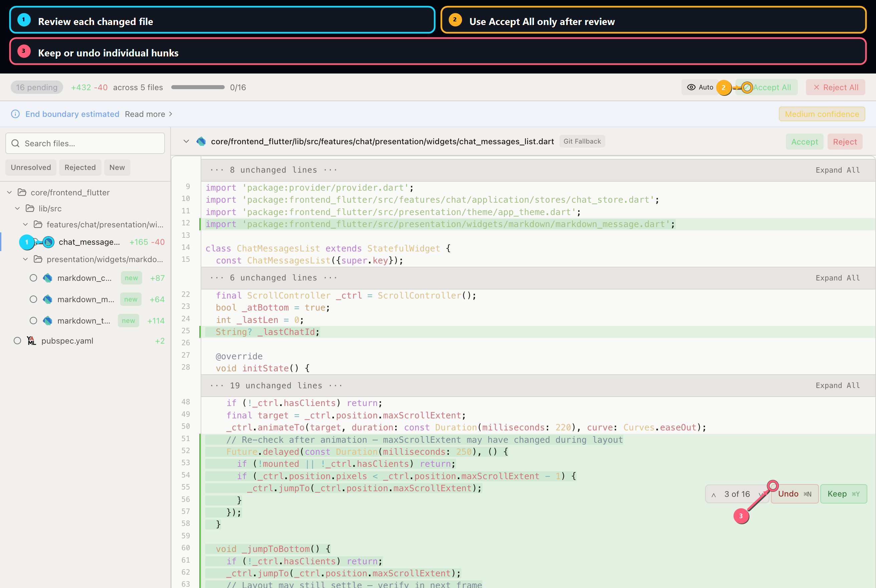Collapse the lib/src tree folder
Screen dimensions: 876x588
pos(17,208)
